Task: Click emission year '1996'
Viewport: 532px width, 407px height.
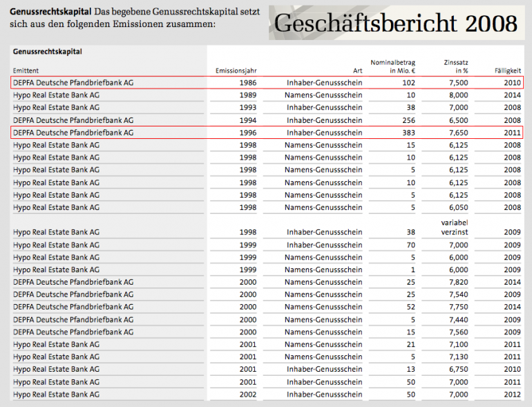Action: pos(248,133)
